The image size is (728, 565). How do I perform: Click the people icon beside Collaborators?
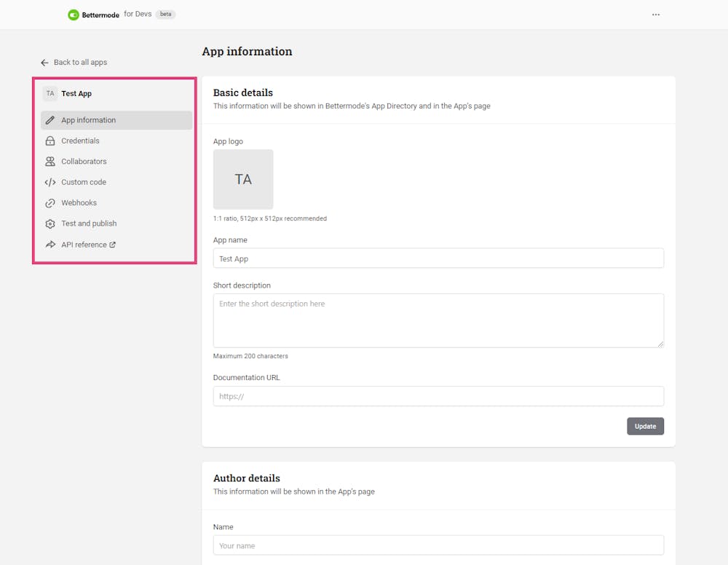click(x=50, y=162)
